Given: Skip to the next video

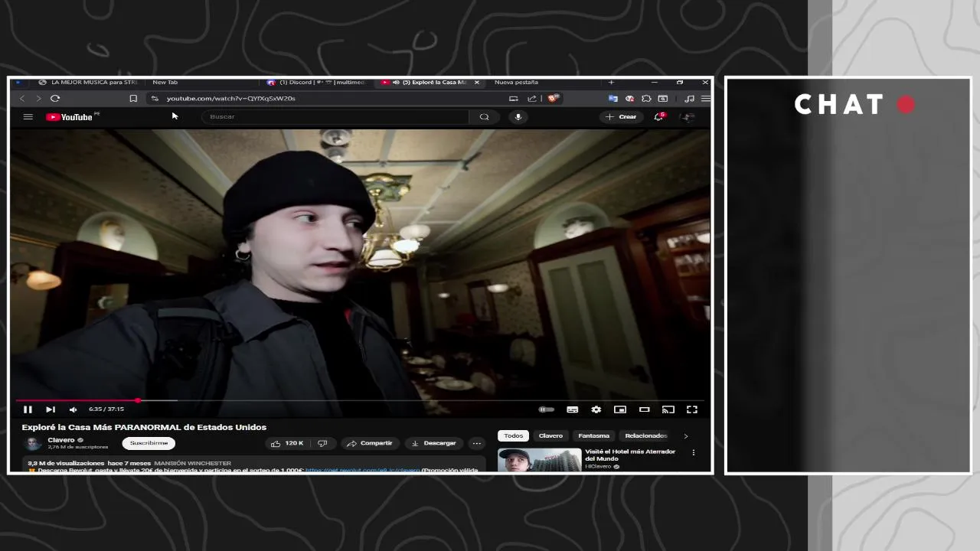Looking at the screenshot, I should tap(51, 409).
